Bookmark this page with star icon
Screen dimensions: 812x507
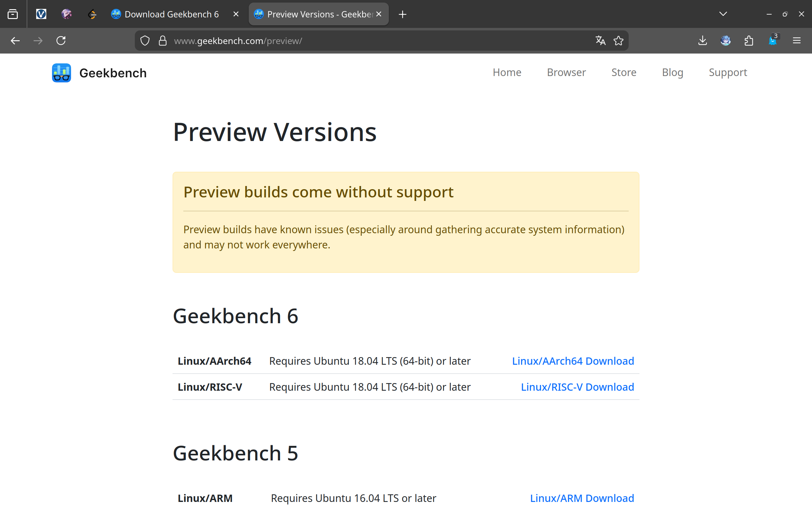point(619,41)
